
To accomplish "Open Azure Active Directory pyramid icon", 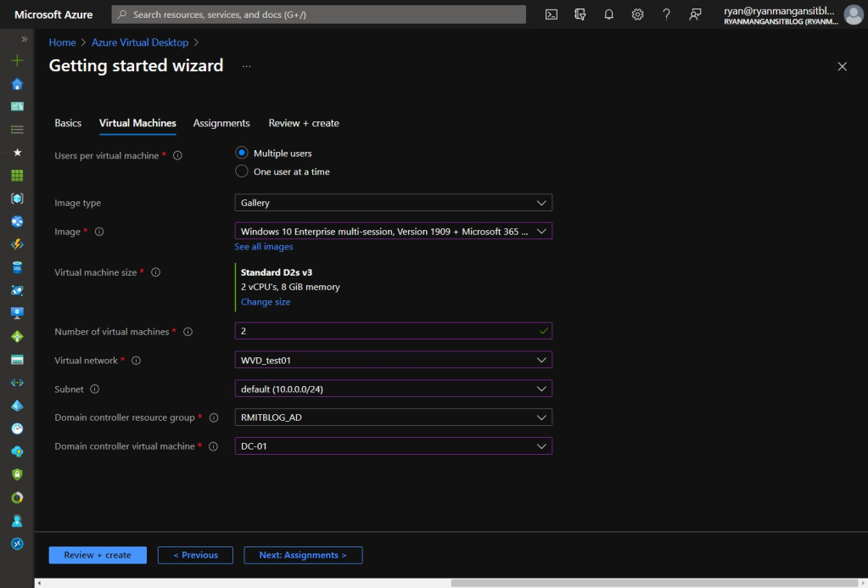I will tap(17, 406).
